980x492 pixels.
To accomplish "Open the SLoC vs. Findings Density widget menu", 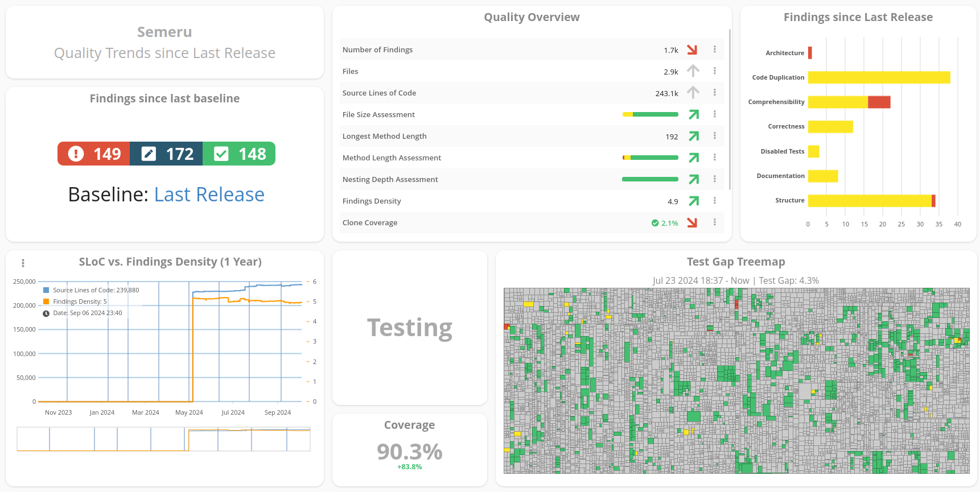I will click(23, 263).
